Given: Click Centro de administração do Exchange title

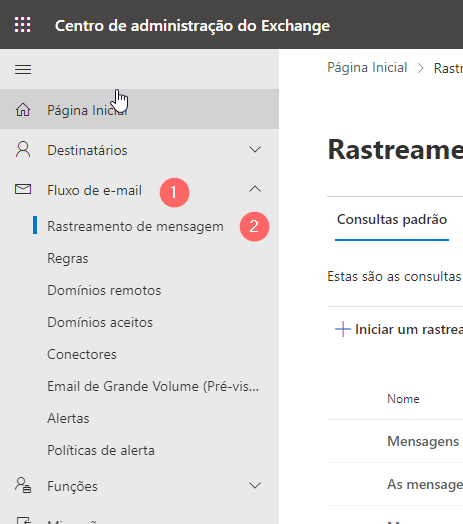Looking at the screenshot, I should [x=192, y=26].
